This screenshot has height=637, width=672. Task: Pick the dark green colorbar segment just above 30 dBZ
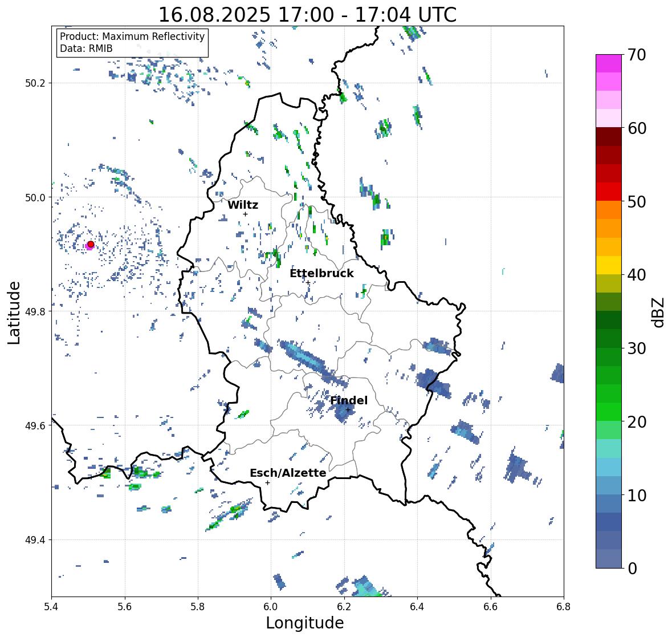point(609,338)
